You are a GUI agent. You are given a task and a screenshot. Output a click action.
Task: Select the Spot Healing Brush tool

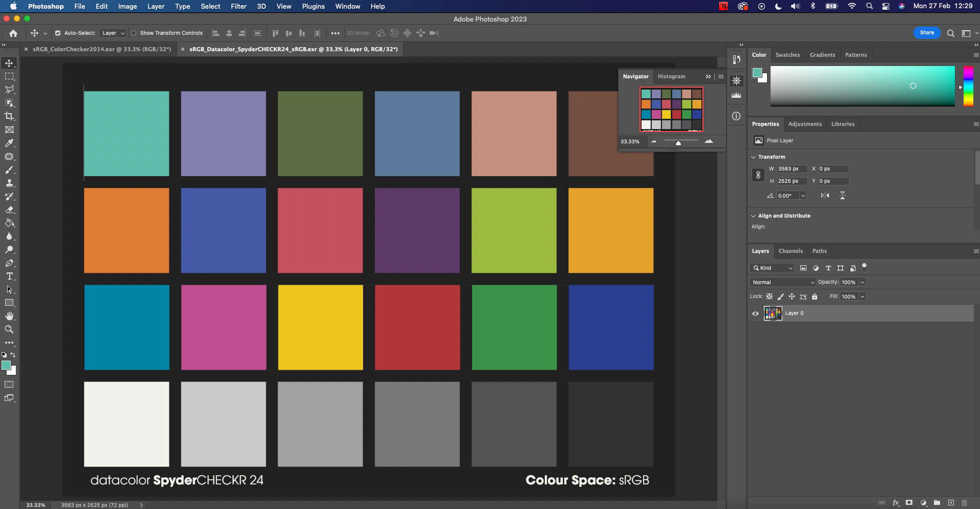9,157
